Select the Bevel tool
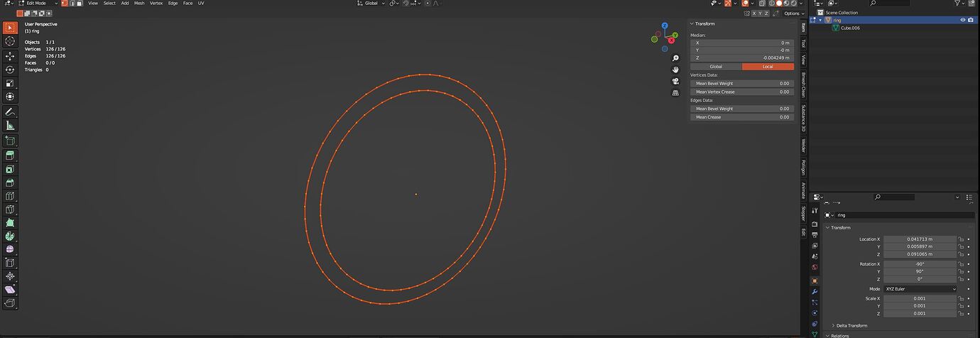This screenshot has height=338, width=980. click(10, 183)
